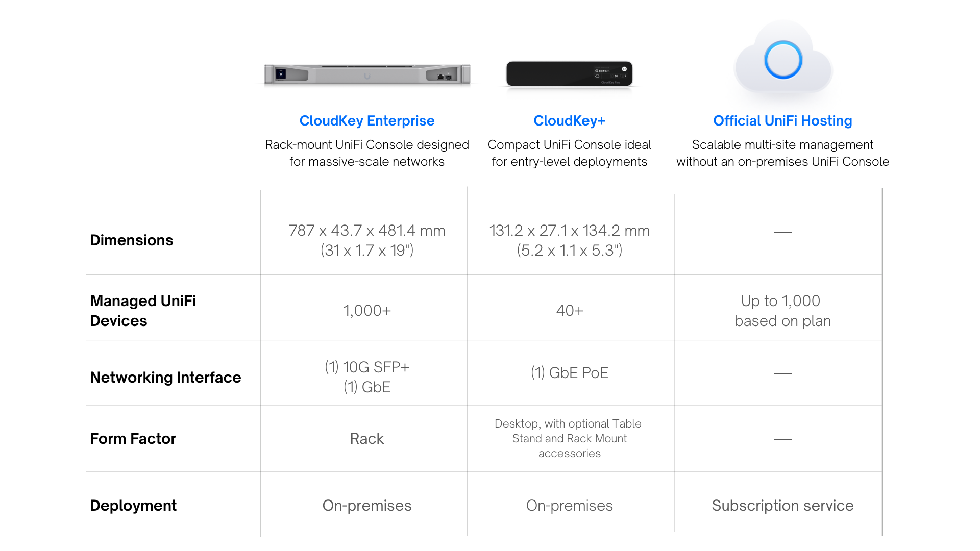Viewport: 980px width, 551px height.
Task: Open the CloudKey+ product link
Action: click(570, 121)
